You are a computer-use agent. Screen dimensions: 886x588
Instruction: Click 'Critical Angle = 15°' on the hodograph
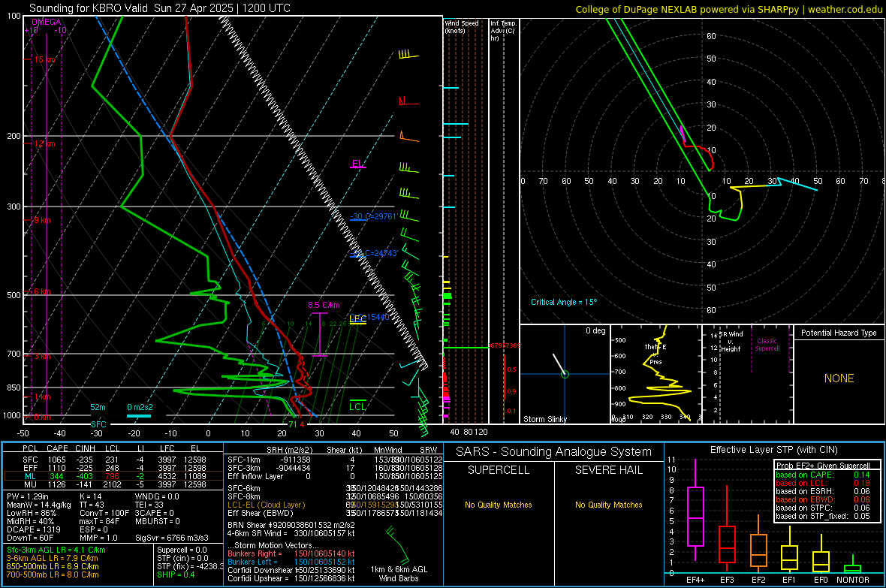click(x=564, y=302)
